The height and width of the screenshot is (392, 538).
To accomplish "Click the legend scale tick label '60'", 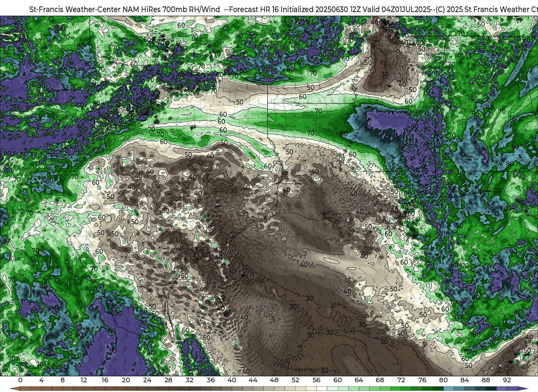I will [x=338, y=380].
